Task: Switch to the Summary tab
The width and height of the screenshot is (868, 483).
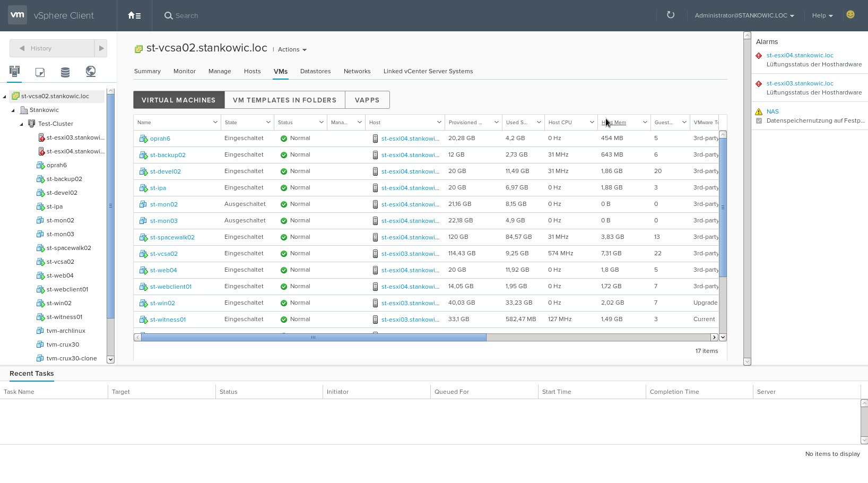Action: (147, 71)
